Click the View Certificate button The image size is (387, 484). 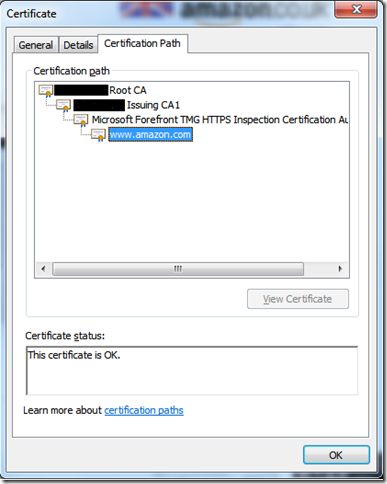point(298,299)
